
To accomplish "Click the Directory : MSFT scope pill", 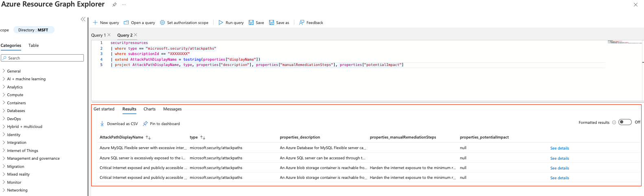I will 33,30.
